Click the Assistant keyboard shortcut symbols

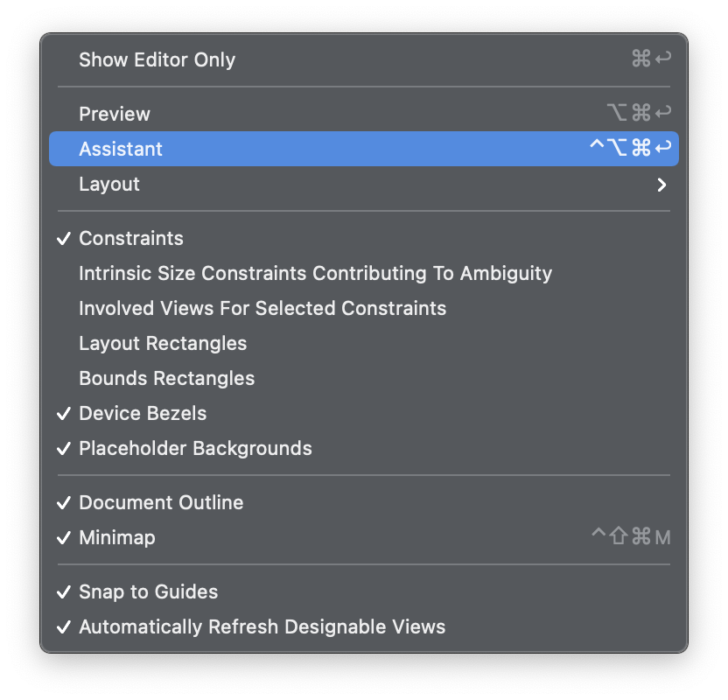click(631, 148)
